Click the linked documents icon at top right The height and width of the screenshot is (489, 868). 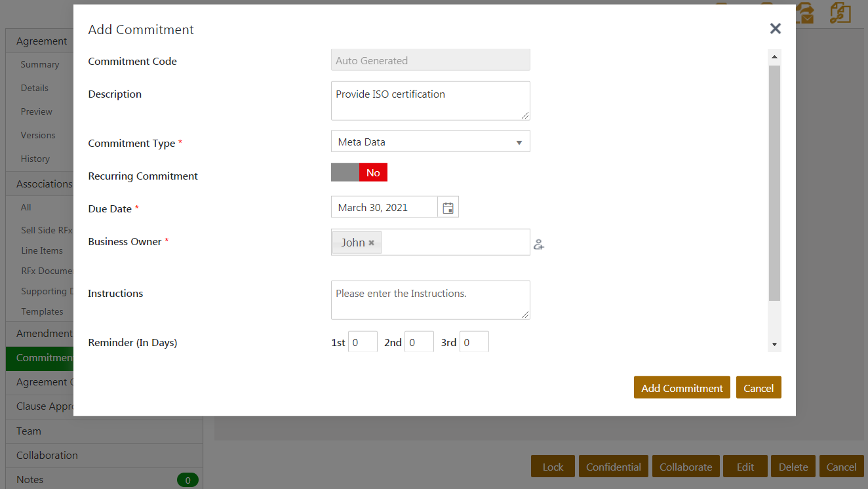coord(839,13)
